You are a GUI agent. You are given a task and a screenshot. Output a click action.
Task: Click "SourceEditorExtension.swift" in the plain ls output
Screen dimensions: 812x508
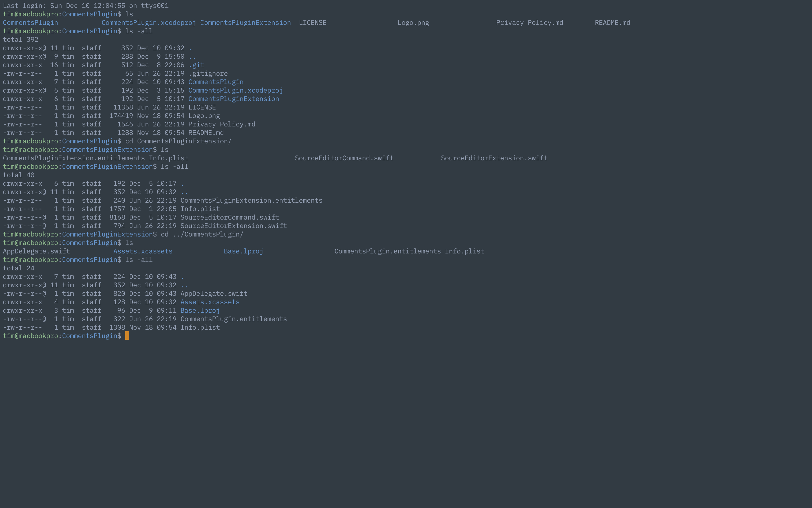[494, 158]
